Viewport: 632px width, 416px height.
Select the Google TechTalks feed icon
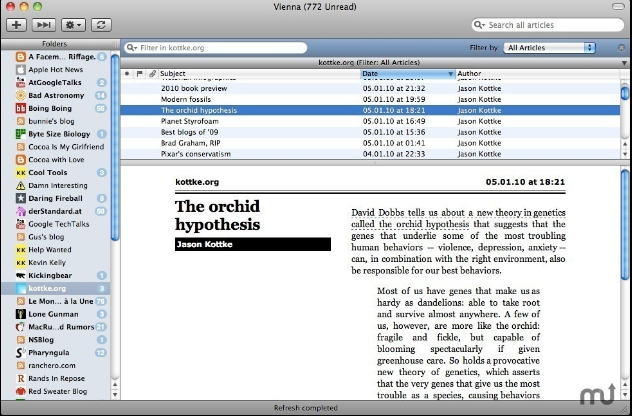[x=21, y=224]
